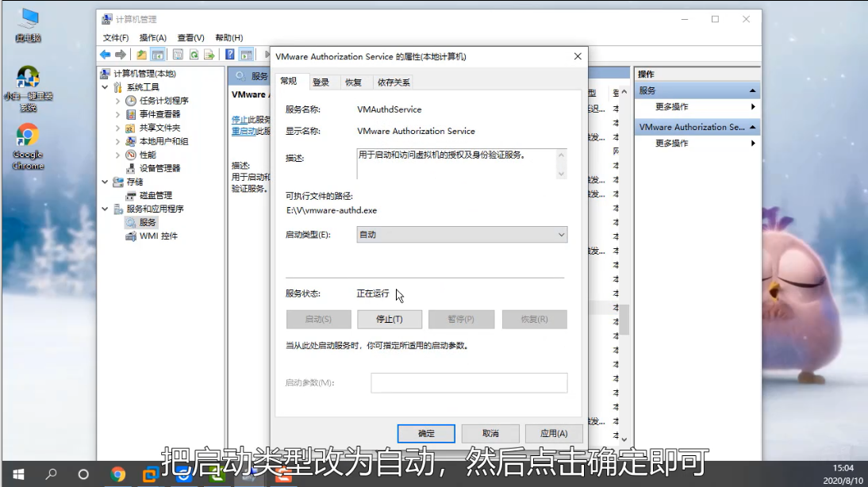The image size is (868, 487).
Task: Click the Export list toolbar icon
Action: click(209, 54)
